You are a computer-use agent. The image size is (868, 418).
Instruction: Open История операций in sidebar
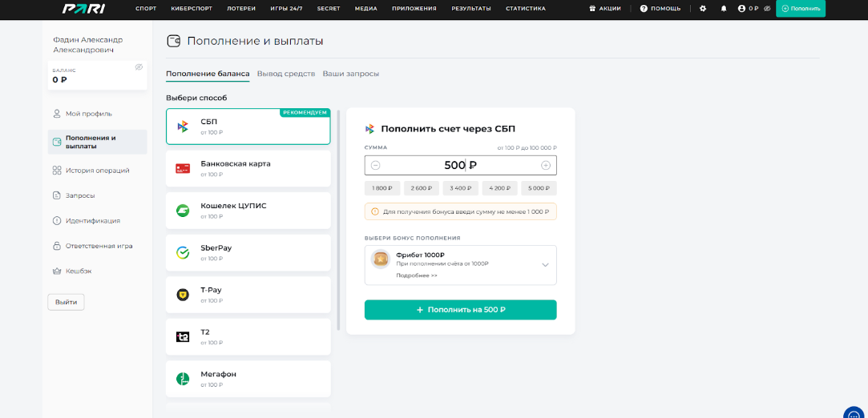click(x=98, y=171)
